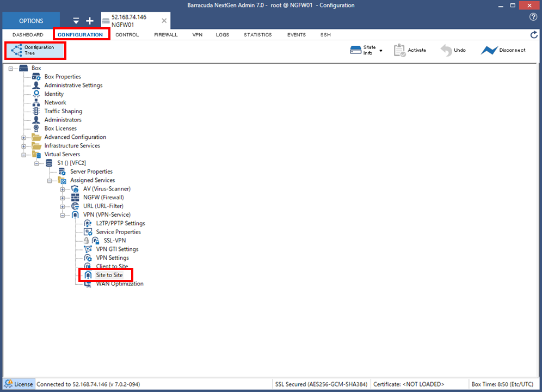Image resolution: width=542 pixels, height=392 pixels.
Task: Open the L2TP/PPTP Settings icon
Action: click(x=88, y=223)
